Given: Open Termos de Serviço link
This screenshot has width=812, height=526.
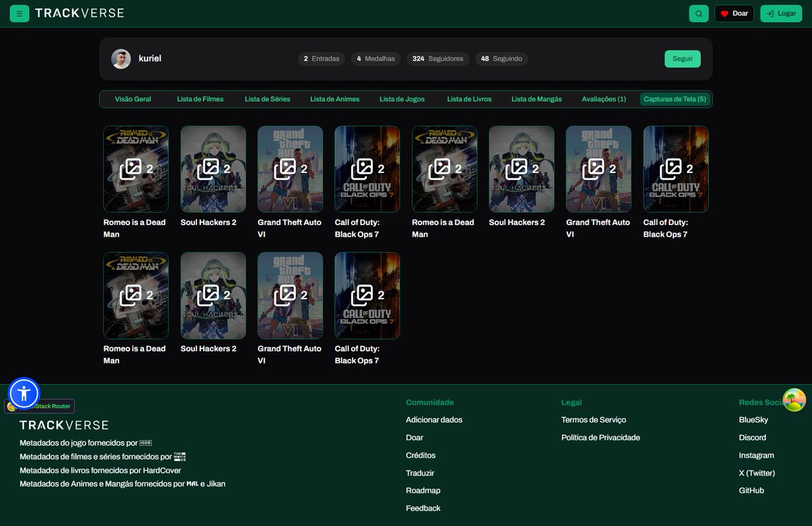Looking at the screenshot, I should (x=593, y=420).
